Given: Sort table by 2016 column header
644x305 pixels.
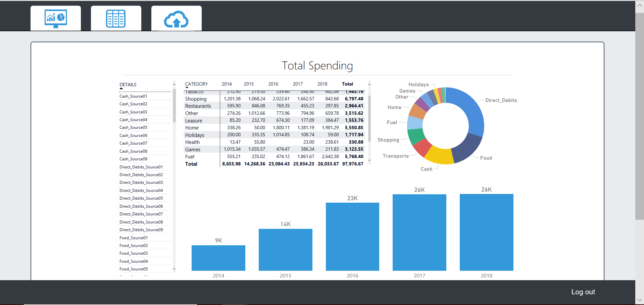Looking at the screenshot, I should coord(273,84).
